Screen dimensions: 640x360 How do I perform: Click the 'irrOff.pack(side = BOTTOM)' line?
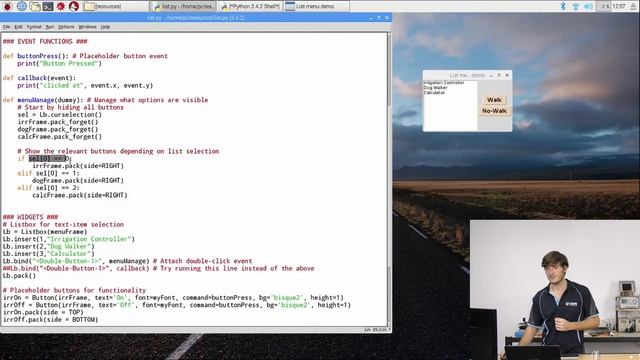(x=50, y=320)
